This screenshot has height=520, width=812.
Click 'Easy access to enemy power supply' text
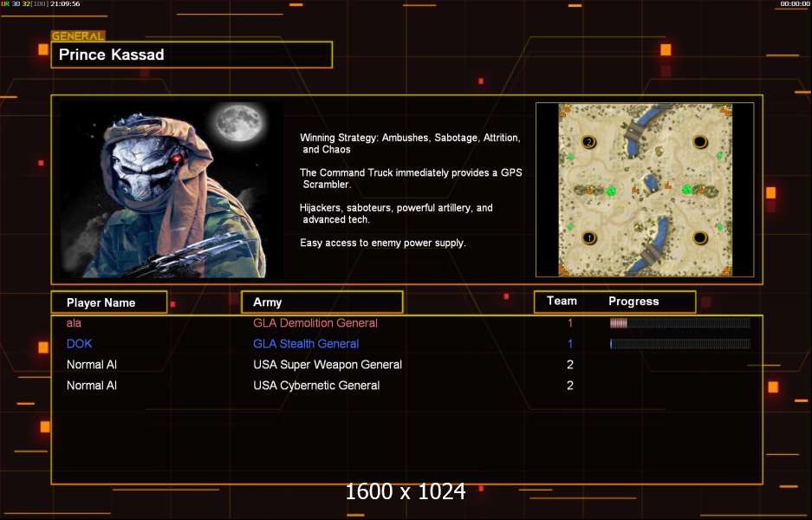click(x=383, y=243)
